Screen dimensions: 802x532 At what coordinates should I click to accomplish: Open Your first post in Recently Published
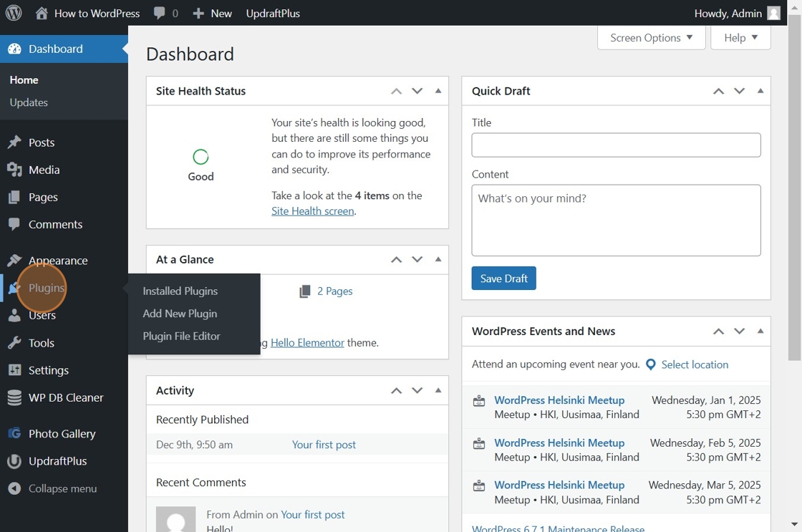tap(324, 445)
